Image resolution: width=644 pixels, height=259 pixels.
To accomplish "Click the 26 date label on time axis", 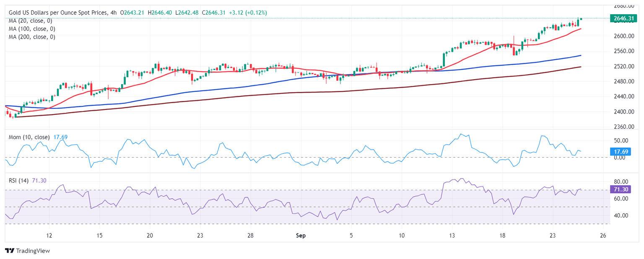I will 603,236.
